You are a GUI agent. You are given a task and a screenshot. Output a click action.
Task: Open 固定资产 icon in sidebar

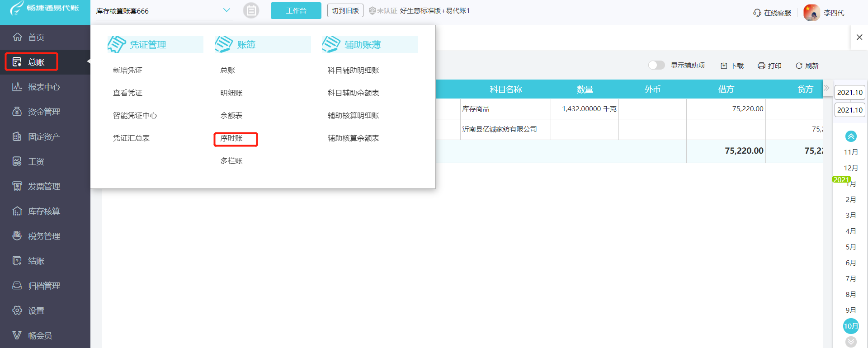click(x=17, y=136)
